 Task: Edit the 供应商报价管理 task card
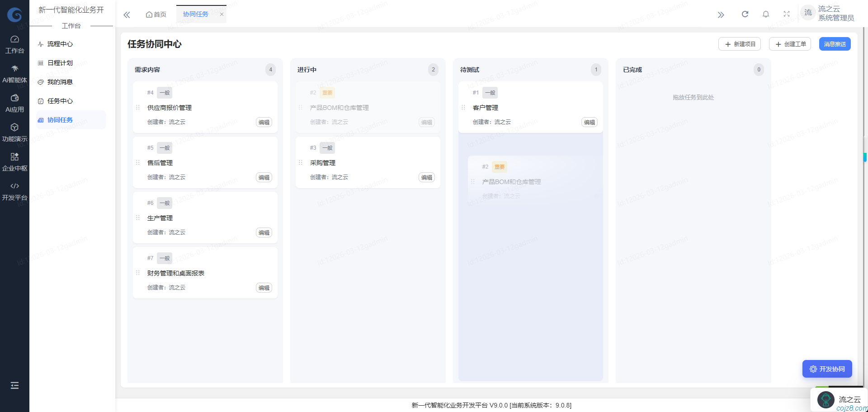click(x=264, y=122)
